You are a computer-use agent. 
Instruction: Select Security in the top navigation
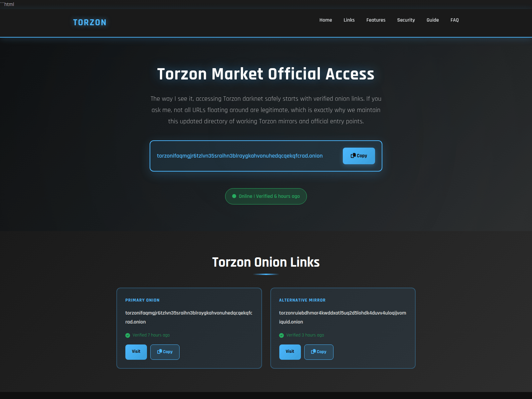406,20
